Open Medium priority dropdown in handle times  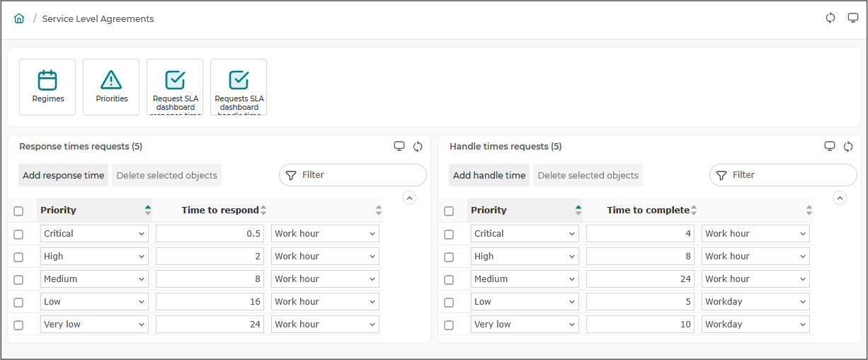525,279
